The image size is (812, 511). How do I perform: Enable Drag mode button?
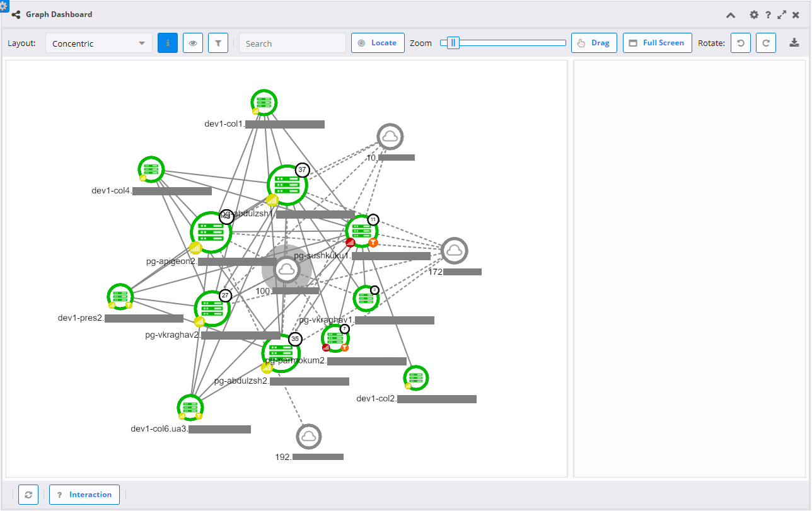[x=594, y=43]
